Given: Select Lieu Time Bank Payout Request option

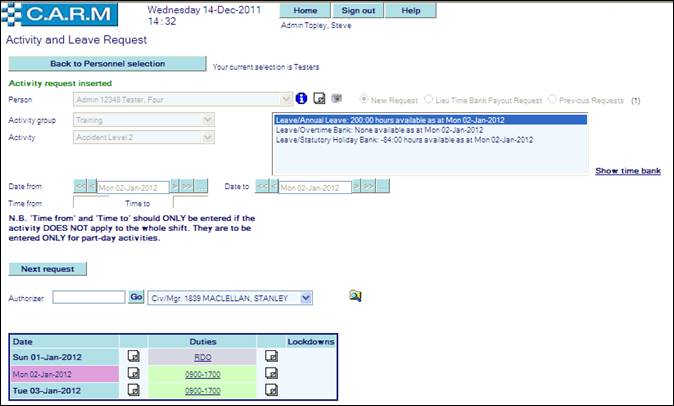Looking at the screenshot, I should coord(428,101).
